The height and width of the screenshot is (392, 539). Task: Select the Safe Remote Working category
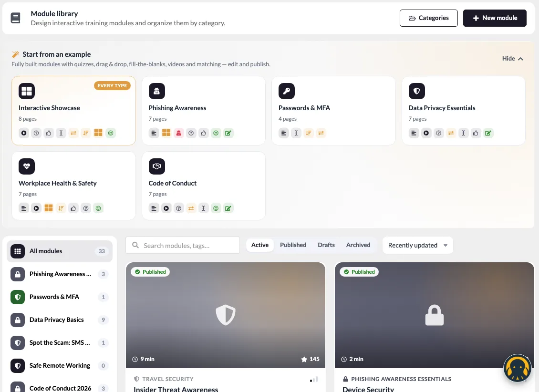(60, 366)
